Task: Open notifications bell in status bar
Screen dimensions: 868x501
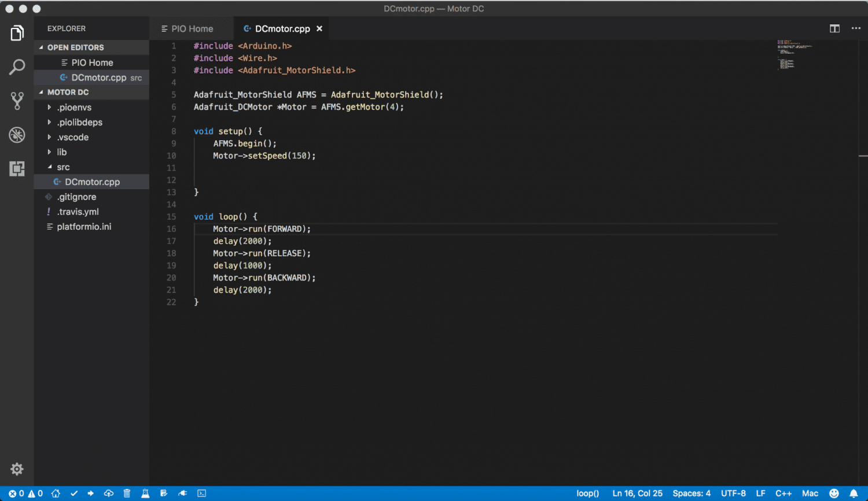Action: tap(854, 493)
